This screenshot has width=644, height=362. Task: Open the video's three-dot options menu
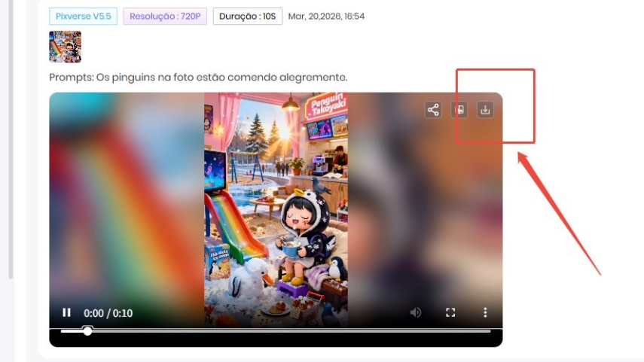click(x=485, y=313)
